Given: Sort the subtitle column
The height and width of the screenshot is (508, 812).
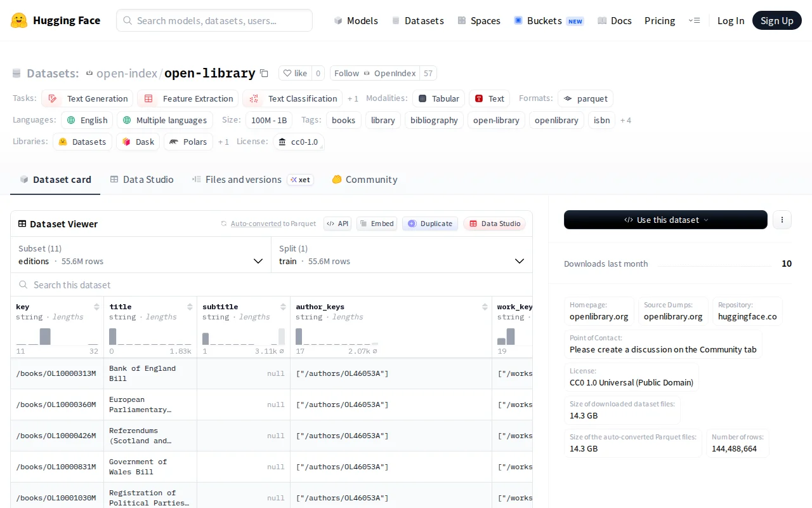Looking at the screenshot, I should (x=283, y=307).
